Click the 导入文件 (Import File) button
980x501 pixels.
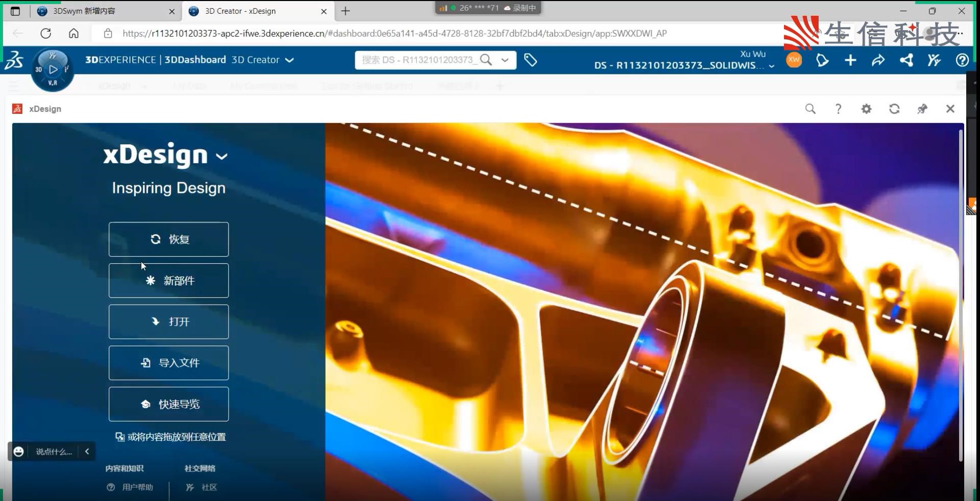[x=168, y=363]
